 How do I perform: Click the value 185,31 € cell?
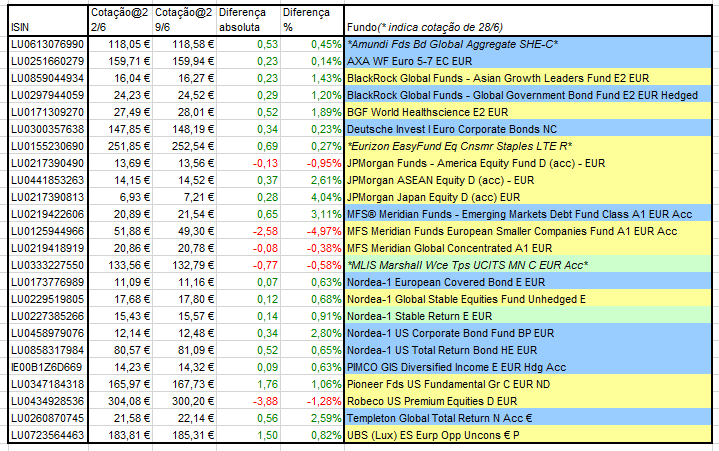(x=184, y=434)
